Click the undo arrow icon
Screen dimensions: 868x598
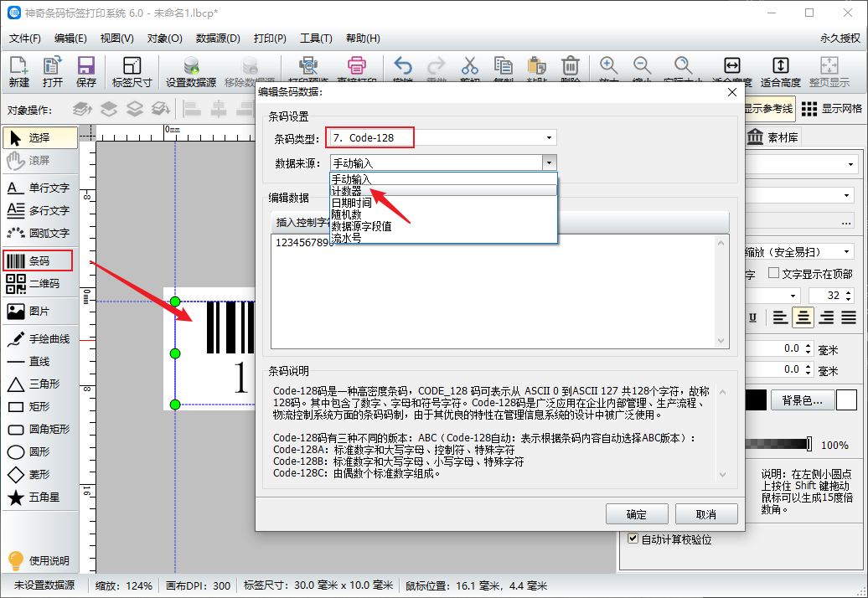coord(402,66)
